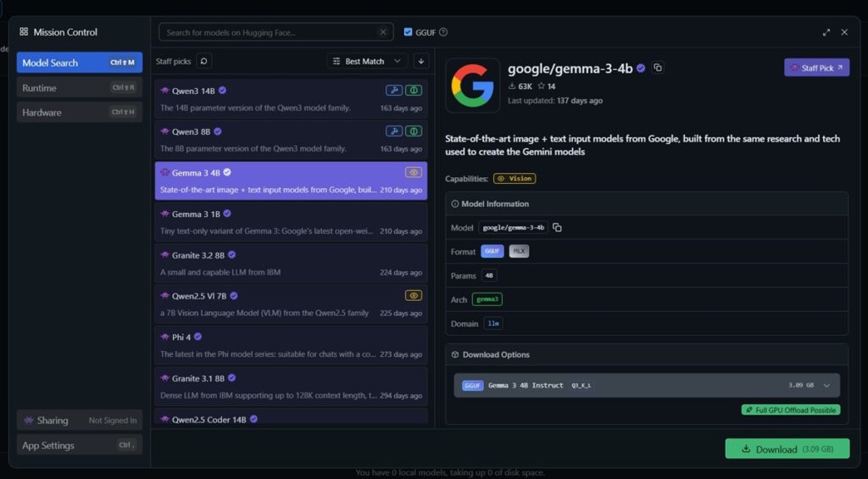
Task: Open the Hardware tab in sidebar
Action: click(79, 112)
